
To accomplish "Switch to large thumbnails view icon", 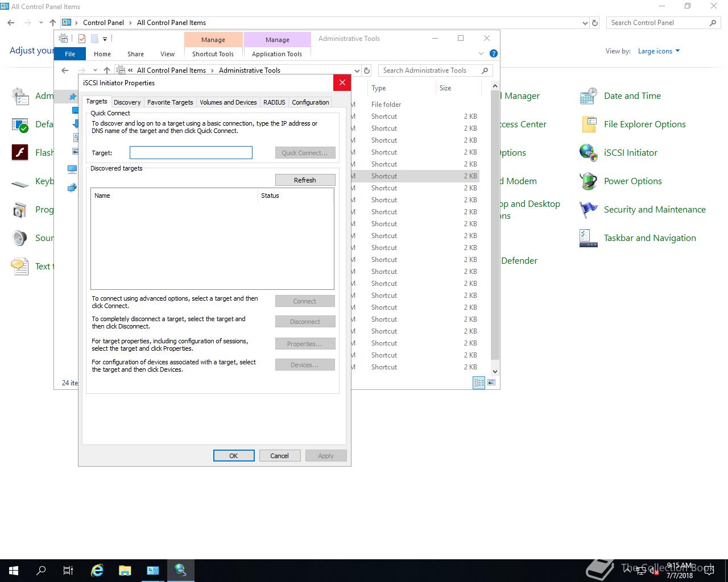I will (x=491, y=383).
